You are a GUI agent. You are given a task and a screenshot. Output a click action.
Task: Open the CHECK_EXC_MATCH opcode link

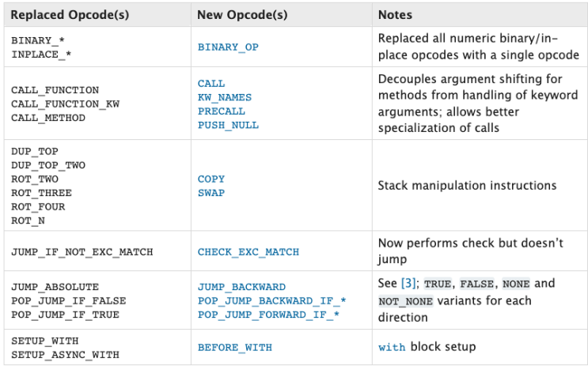(x=248, y=251)
